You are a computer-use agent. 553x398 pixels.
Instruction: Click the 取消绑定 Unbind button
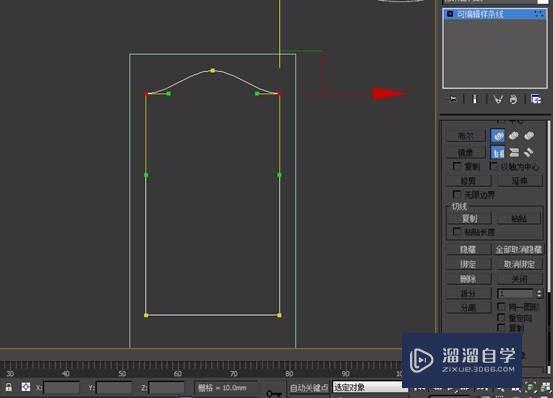(519, 264)
